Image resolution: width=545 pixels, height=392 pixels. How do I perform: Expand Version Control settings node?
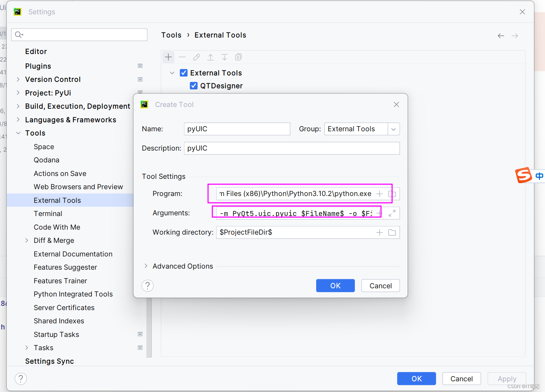point(18,79)
